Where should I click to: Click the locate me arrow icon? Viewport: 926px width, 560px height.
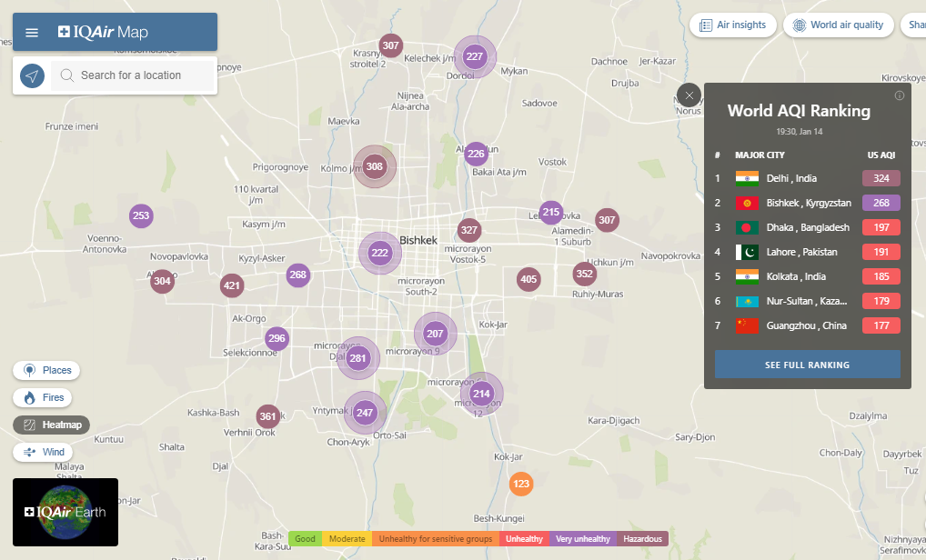32,75
